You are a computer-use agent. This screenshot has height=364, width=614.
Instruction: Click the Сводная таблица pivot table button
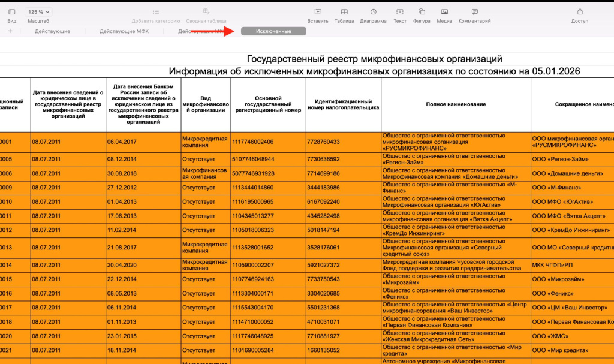coord(206,16)
